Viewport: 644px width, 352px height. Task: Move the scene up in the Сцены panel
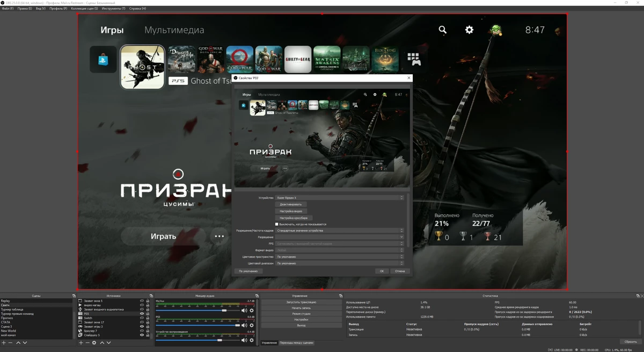pyautogui.click(x=18, y=342)
